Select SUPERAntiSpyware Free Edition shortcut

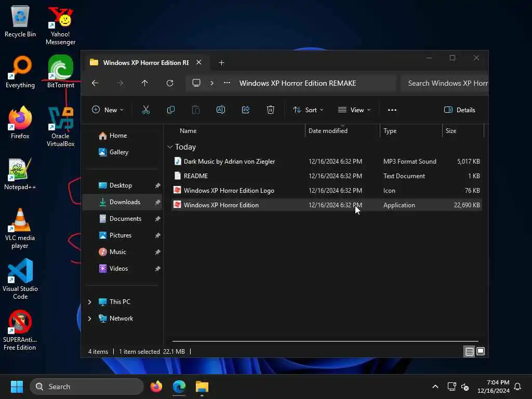(20, 330)
